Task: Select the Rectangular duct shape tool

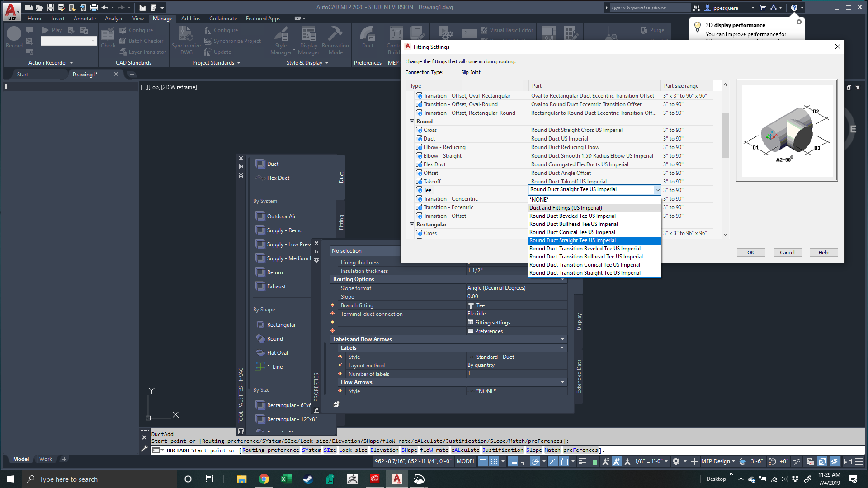Action: click(x=275, y=324)
